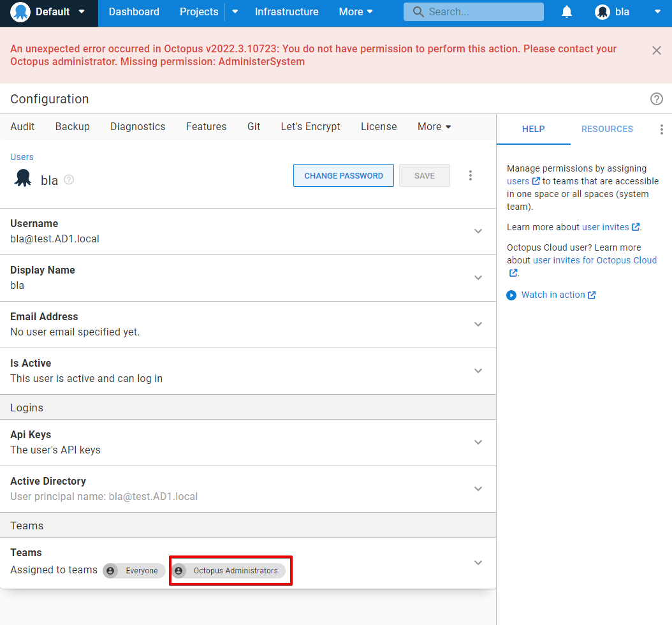672x625 pixels.
Task: Open the help panel overflow menu
Action: tap(661, 129)
